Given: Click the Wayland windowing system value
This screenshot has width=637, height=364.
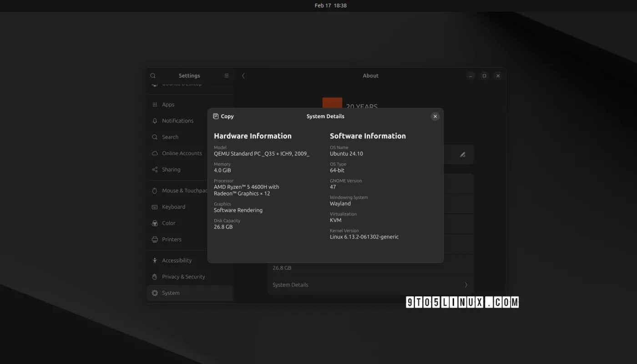Looking at the screenshot, I should (x=340, y=204).
